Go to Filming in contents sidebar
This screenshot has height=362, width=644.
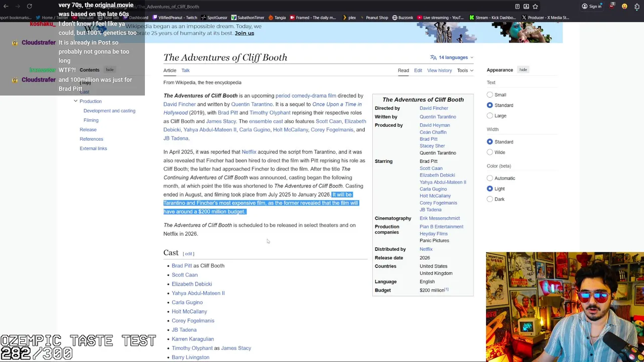(x=91, y=120)
